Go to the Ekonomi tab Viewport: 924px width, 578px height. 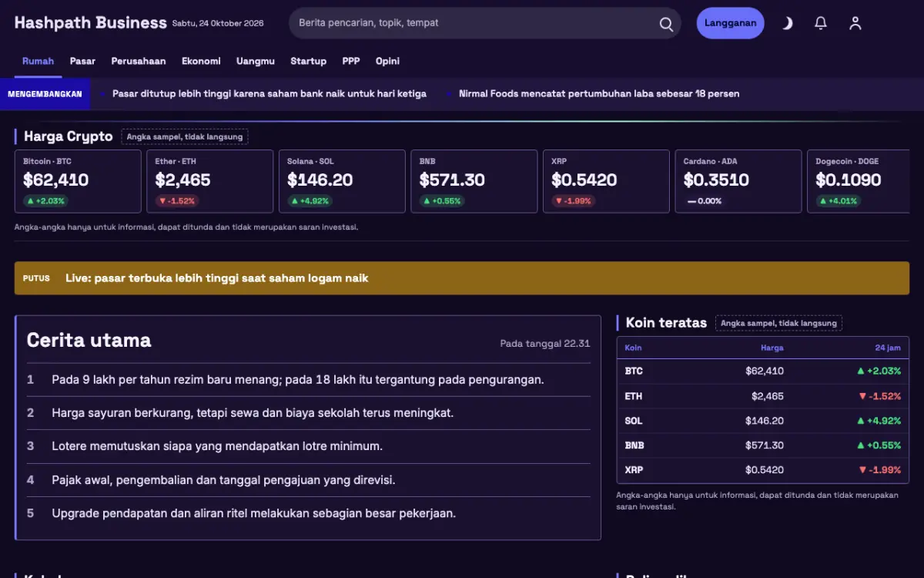click(x=201, y=61)
